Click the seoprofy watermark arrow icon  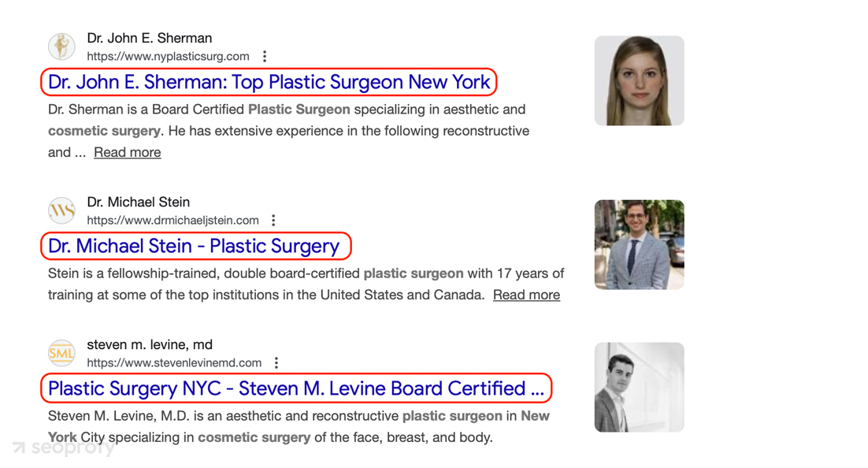(x=18, y=448)
